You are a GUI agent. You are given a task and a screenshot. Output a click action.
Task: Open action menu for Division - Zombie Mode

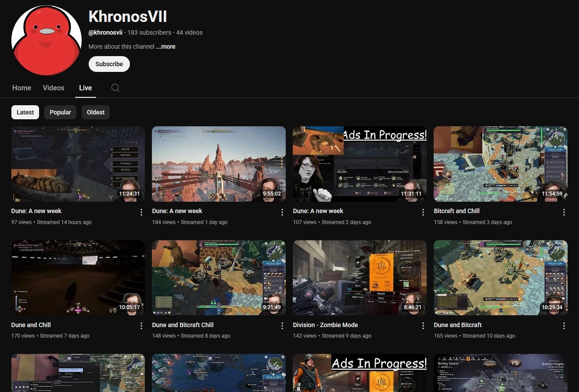(423, 326)
